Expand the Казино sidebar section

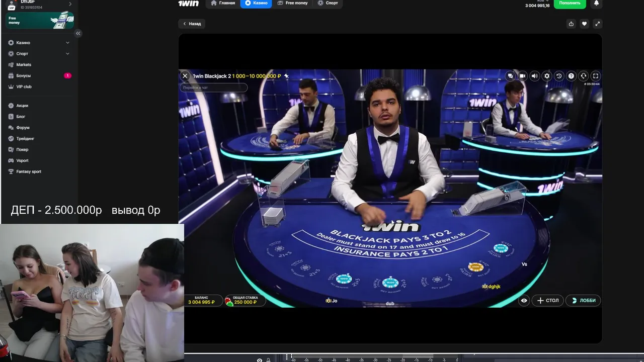click(x=39, y=43)
